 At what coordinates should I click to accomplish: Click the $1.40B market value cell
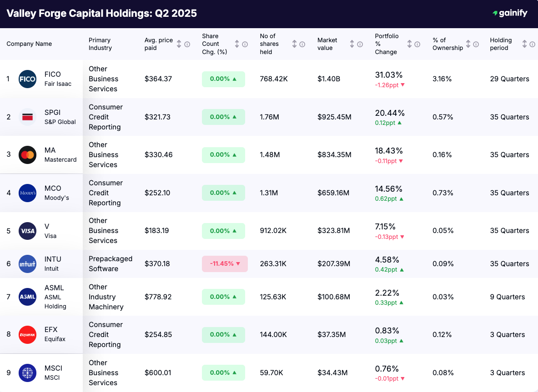[329, 79]
